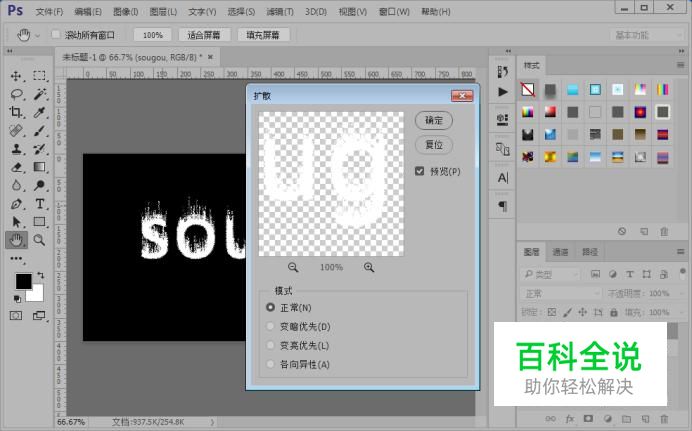The width and height of the screenshot is (692, 431).
Task: Select the Pen tool
Action: click(x=16, y=203)
